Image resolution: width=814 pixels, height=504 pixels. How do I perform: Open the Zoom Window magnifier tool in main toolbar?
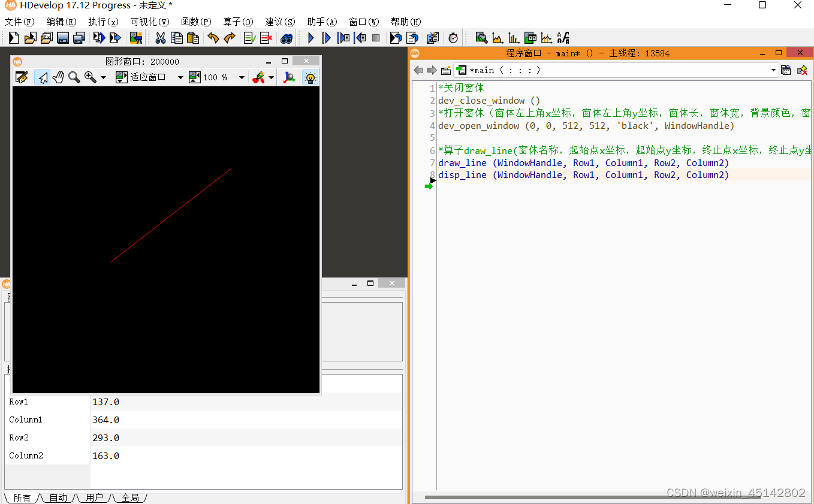pos(481,38)
